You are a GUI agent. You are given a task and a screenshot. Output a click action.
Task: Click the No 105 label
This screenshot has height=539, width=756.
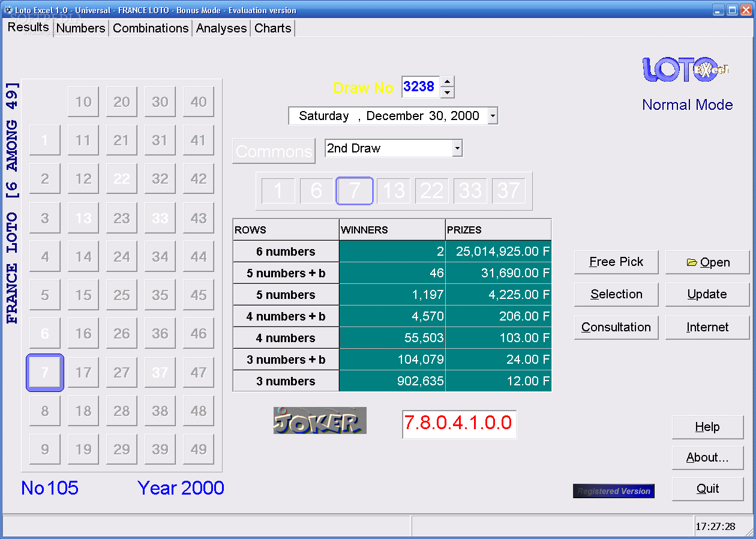(50, 488)
